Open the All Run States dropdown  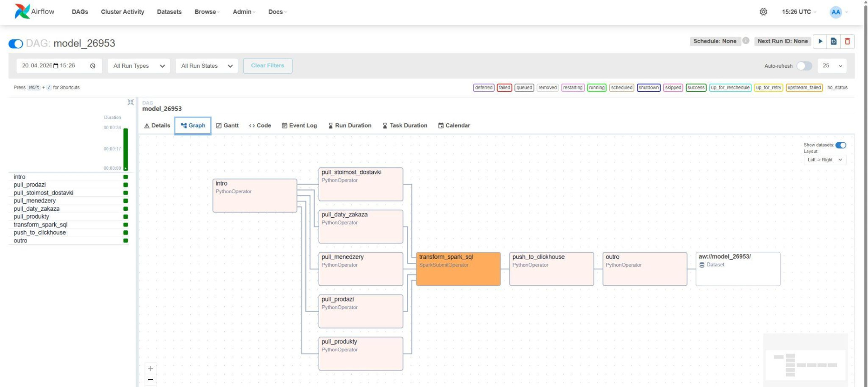207,66
